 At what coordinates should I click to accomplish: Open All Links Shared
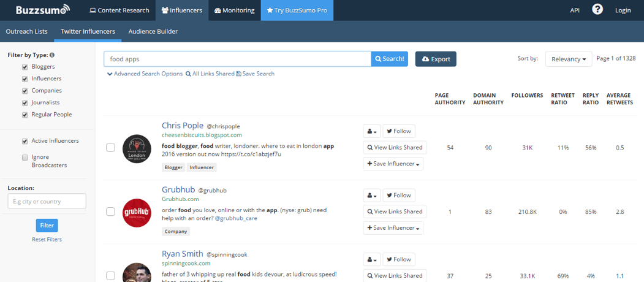210,74
